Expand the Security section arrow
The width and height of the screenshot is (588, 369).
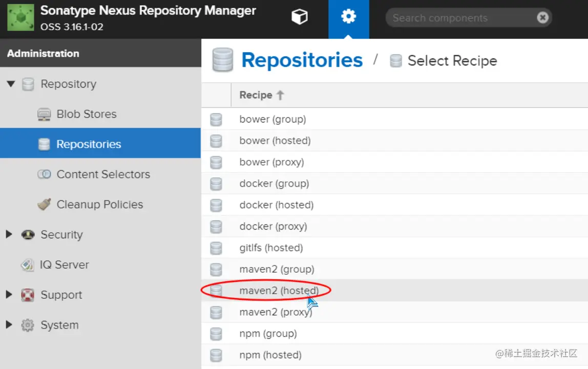pyautogui.click(x=9, y=234)
